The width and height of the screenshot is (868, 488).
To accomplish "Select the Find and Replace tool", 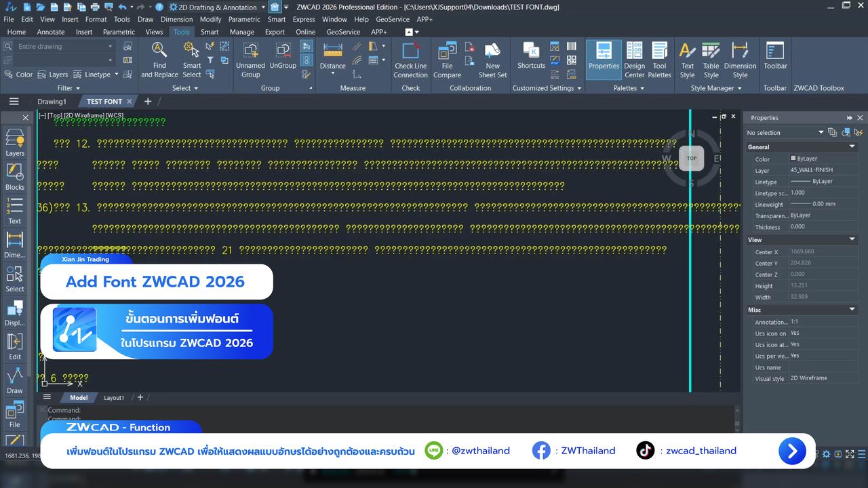I will click(159, 59).
